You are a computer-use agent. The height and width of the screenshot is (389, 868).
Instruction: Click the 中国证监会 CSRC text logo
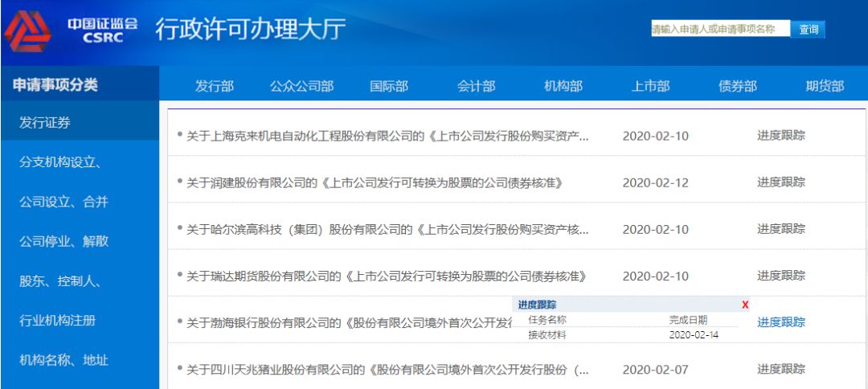103,31
